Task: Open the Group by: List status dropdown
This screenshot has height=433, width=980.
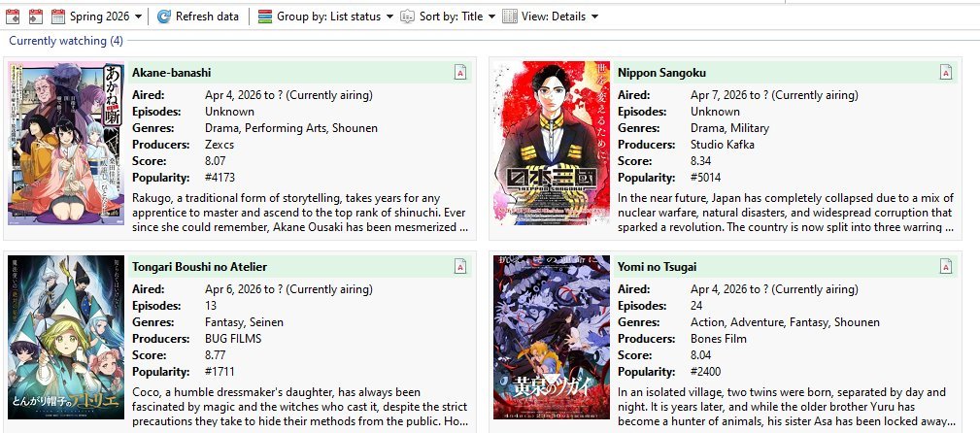Action: [x=325, y=17]
